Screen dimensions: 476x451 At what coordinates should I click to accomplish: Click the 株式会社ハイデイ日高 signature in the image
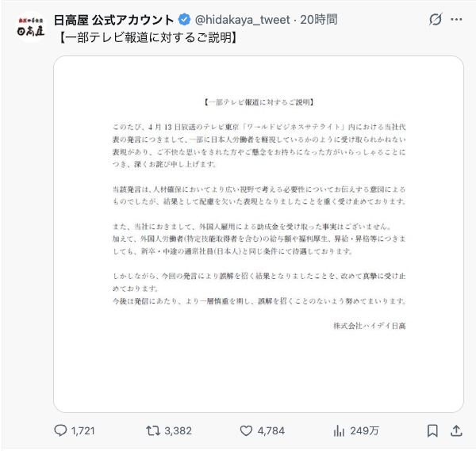coord(370,325)
